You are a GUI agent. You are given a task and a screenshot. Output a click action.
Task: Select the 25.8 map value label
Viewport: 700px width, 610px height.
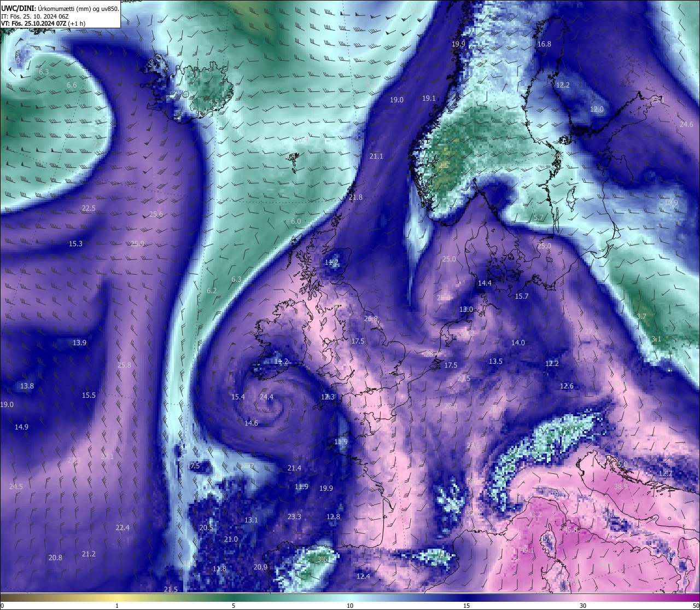(x=124, y=365)
